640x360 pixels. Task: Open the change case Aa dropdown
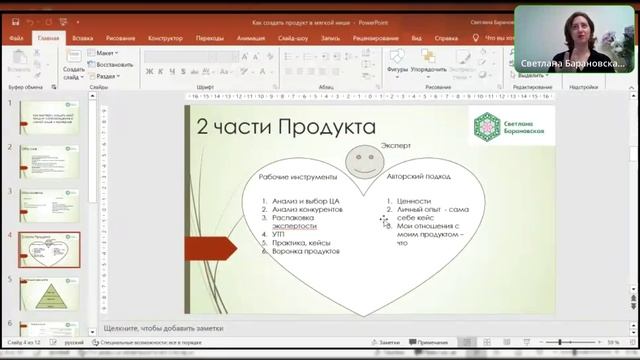pos(225,72)
